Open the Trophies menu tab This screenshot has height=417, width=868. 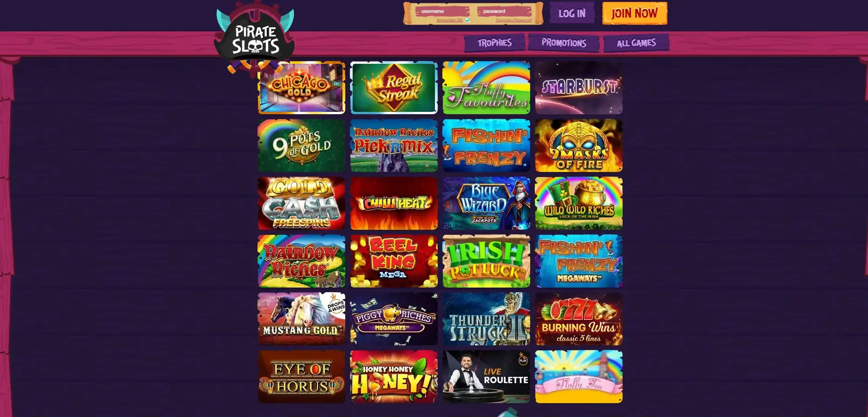495,43
